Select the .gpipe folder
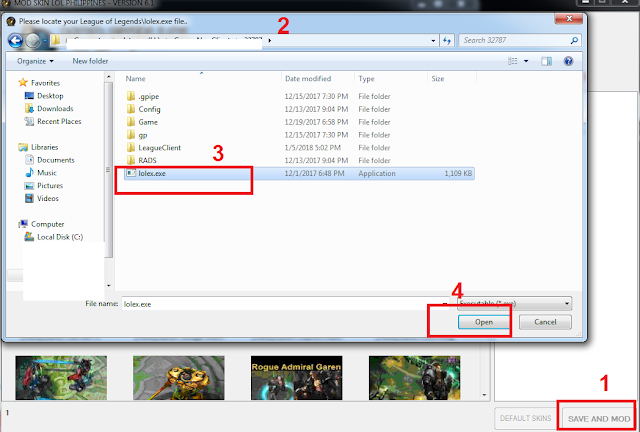 click(x=143, y=96)
